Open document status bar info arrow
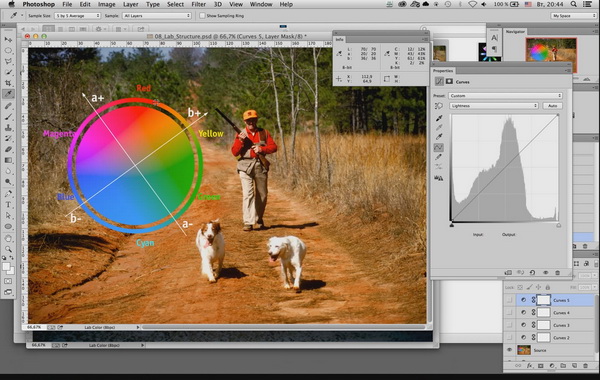This screenshot has width=600, height=380. click(138, 327)
